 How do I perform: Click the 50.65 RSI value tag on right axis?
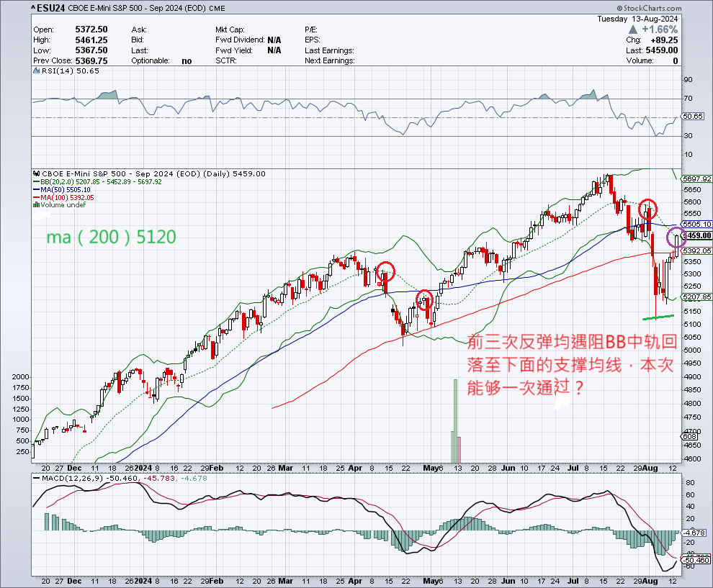pyautogui.click(x=693, y=117)
